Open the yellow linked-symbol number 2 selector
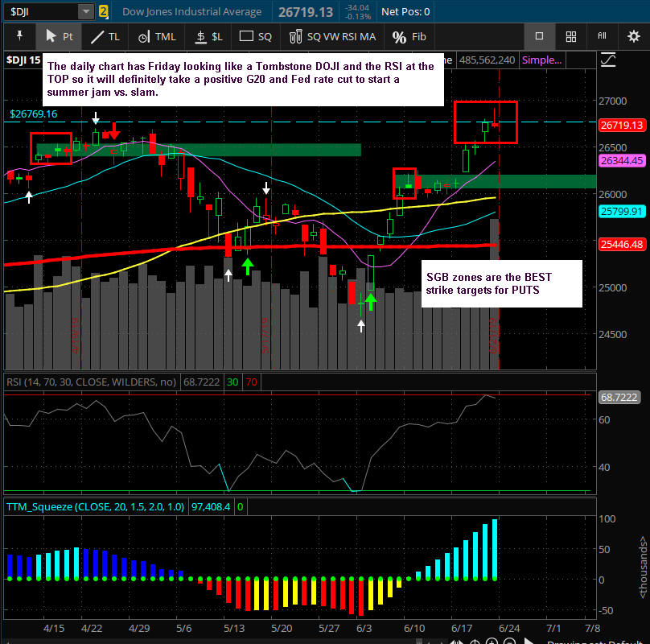 (x=104, y=11)
